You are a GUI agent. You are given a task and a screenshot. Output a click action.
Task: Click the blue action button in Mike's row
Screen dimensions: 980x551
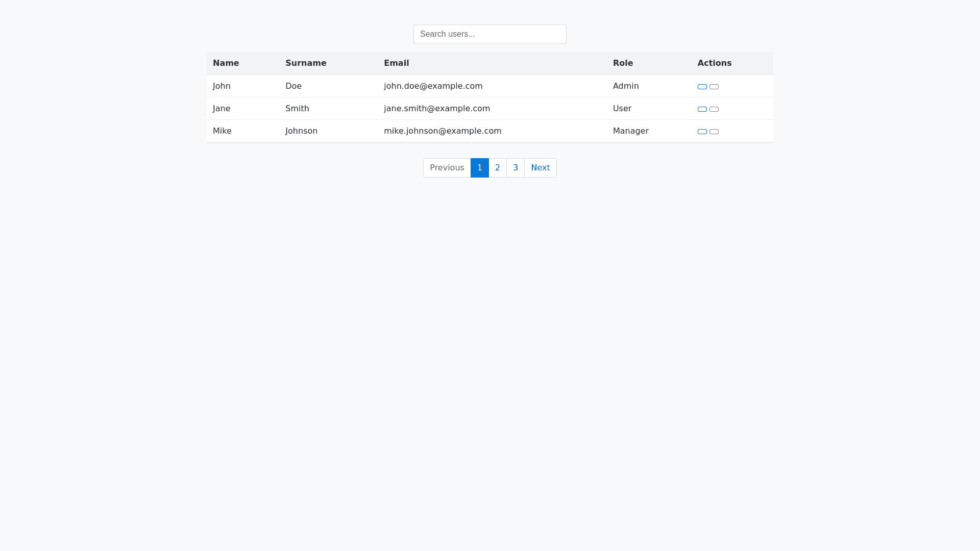point(702,132)
